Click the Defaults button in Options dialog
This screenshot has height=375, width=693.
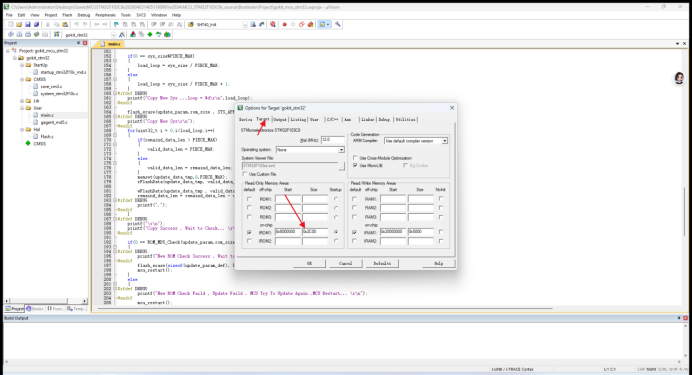[x=382, y=263]
